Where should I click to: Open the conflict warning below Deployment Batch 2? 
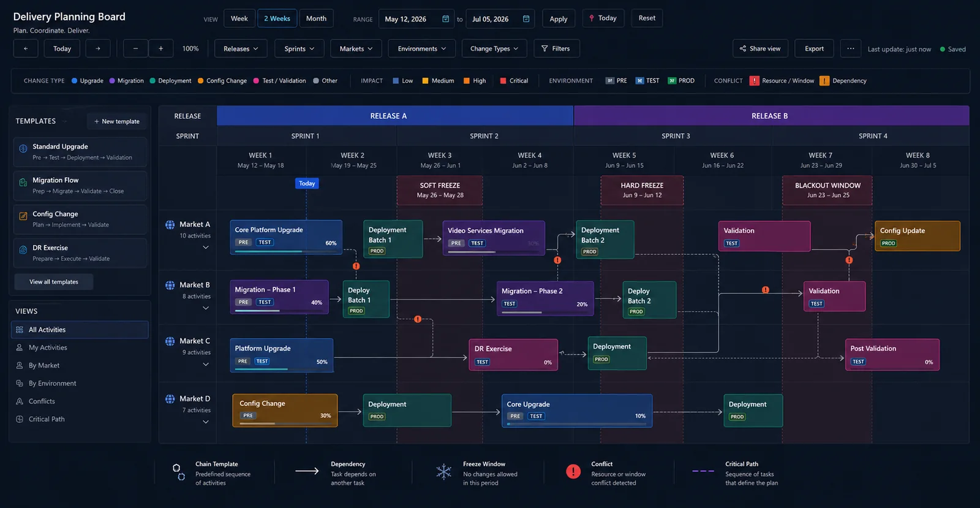(x=557, y=260)
